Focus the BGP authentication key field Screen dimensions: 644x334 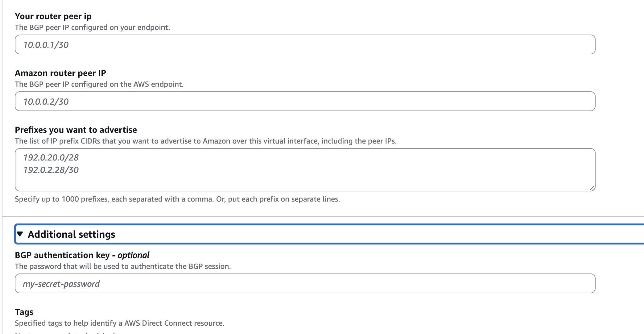click(x=305, y=284)
